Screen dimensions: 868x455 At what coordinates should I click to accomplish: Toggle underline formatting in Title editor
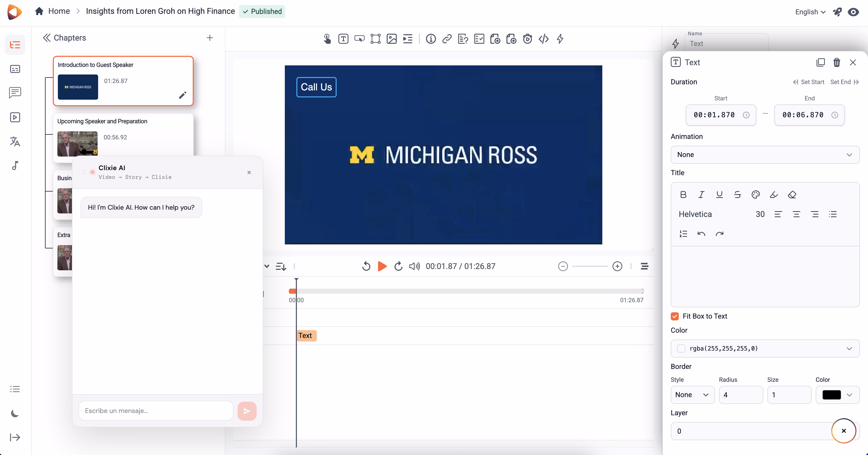pos(719,195)
